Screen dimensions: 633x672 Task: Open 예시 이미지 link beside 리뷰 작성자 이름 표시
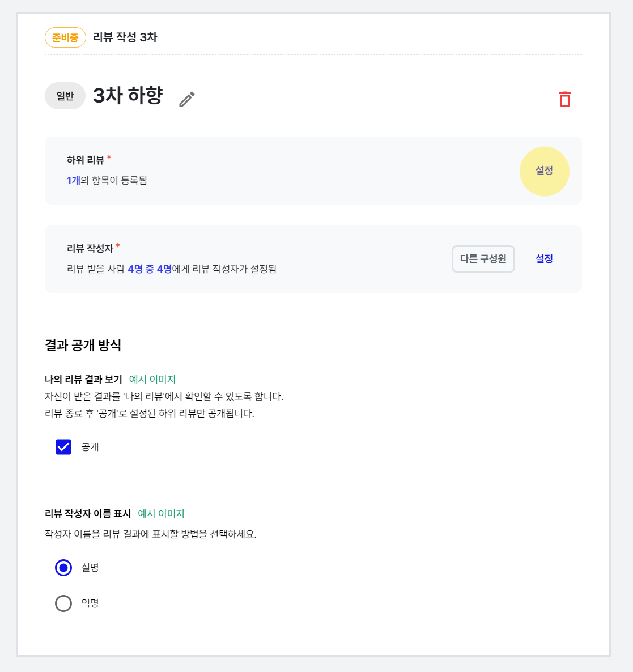[161, 513]
